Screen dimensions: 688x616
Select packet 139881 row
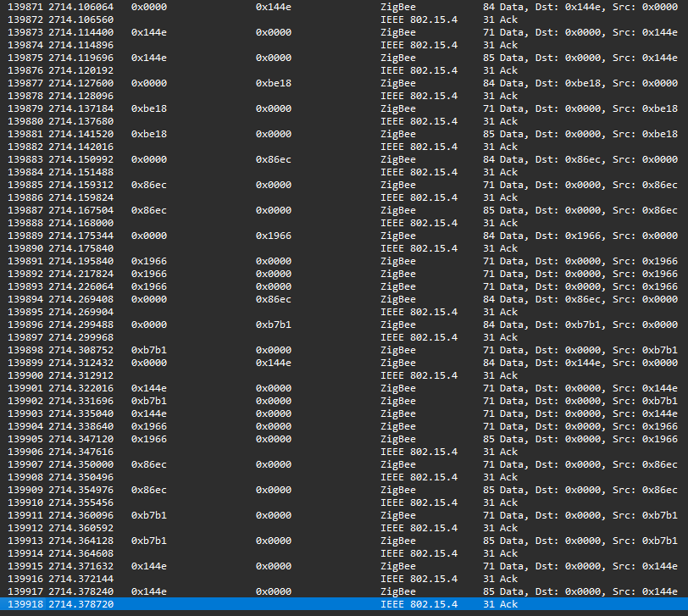click(344, 134)
